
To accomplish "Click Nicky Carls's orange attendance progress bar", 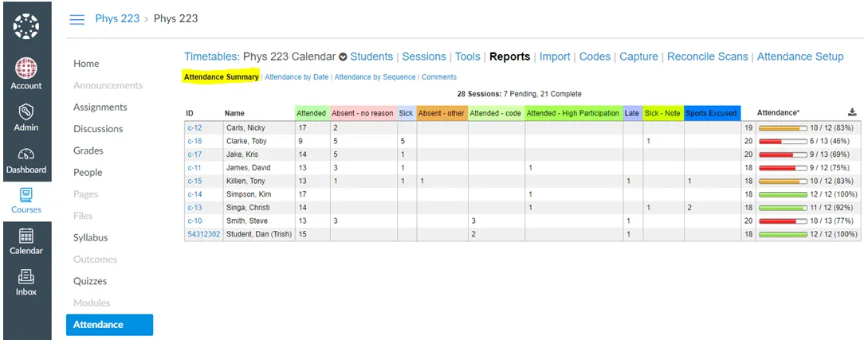I will point(783,128).
